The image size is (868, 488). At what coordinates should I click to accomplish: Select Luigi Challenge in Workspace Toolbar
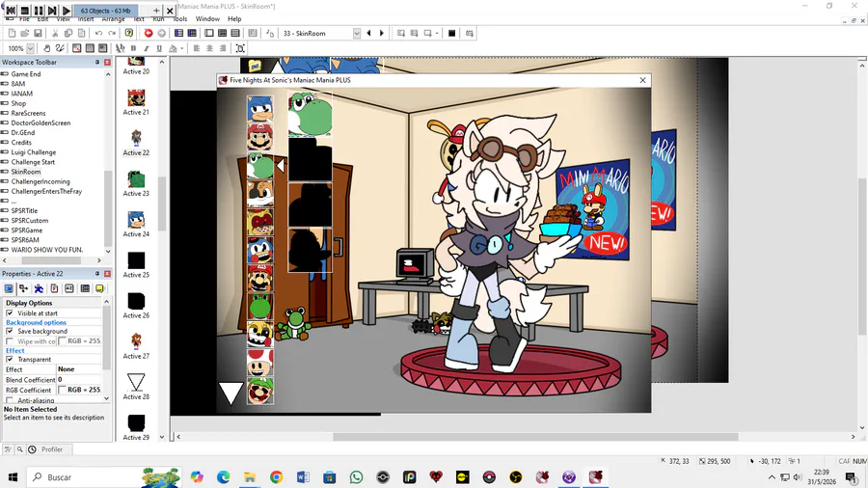(x=33, y=152)
